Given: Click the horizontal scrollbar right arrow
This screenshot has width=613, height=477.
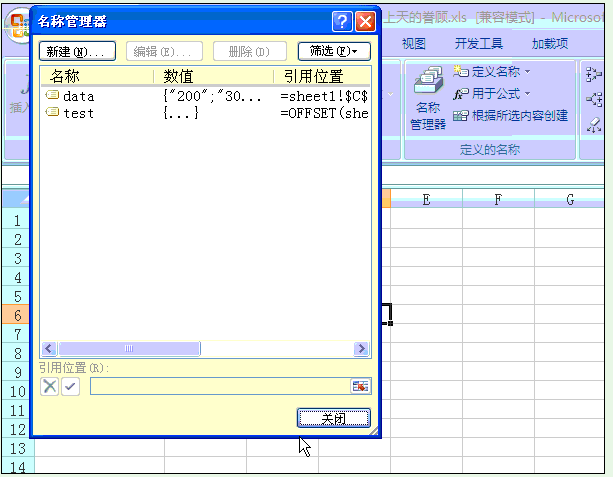Looking at the screenshot, I should point(362,348).
